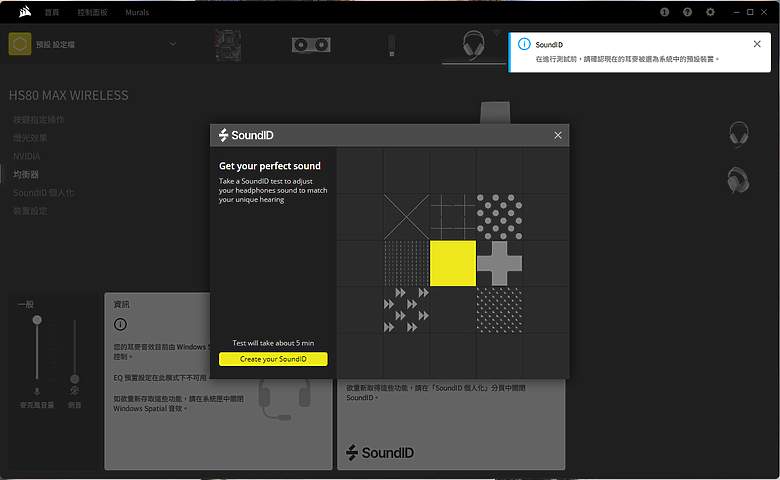Select 按鍵指定操作 in sidebar
780x480 pixels.
tap(39, 120)
